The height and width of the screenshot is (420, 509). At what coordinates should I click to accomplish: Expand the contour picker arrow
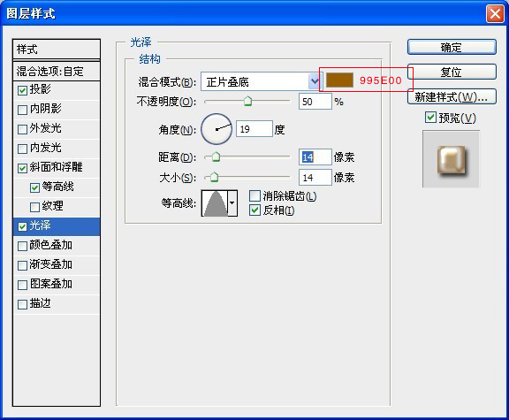[232, 203]
